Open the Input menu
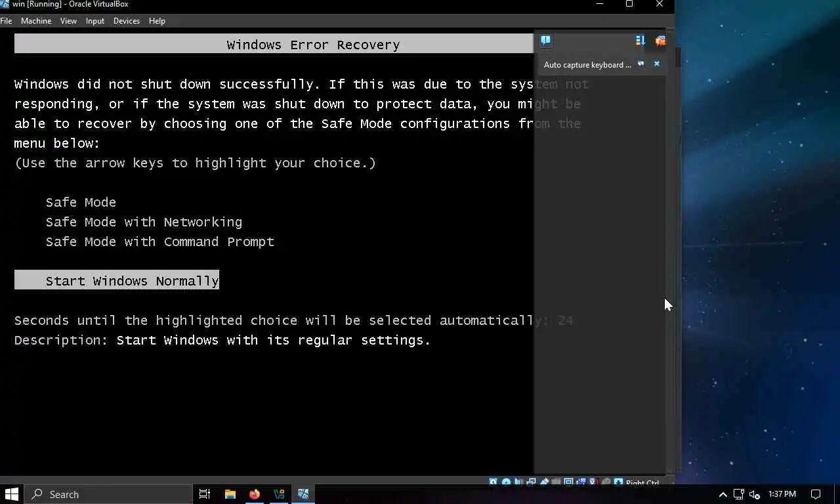Image resolution: width=840 pixels, height=504 pixels. 94,21
